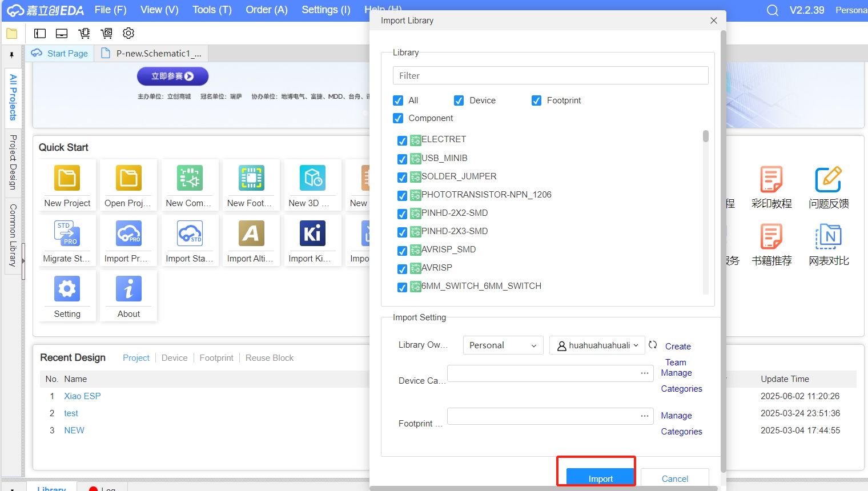Click the library Filter input field
The width and height of the screenshot is (868, 491).
(x=550, y=75)
